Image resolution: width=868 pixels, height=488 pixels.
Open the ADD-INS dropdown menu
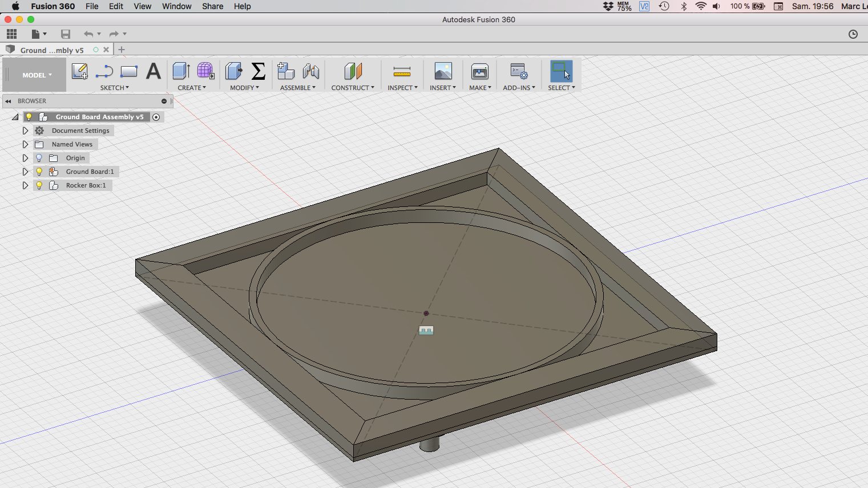tap(519, 88)
